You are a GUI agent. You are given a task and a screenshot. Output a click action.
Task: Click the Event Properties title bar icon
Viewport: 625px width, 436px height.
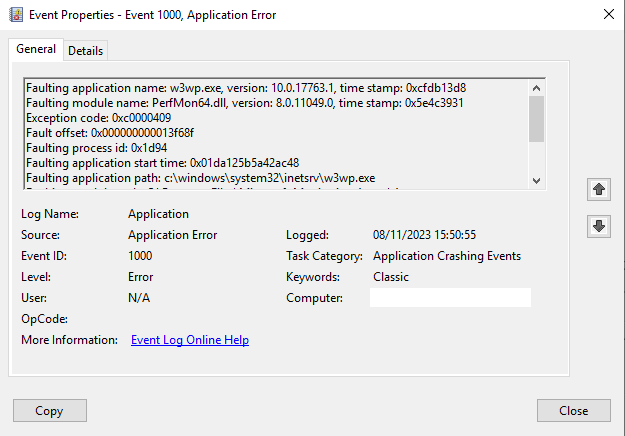click(16, 15)
